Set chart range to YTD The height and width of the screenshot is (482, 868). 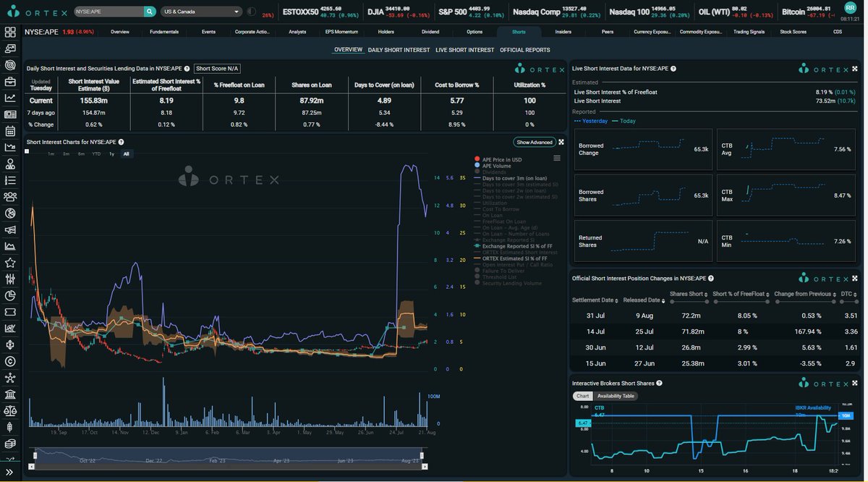[x=96, y=154]
